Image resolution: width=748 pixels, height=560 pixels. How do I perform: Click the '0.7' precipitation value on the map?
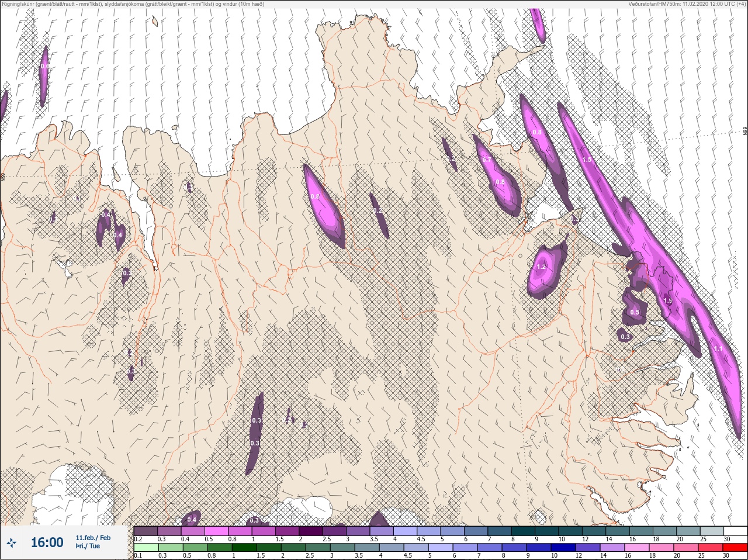pyautogui.click(x=487, y=159)
